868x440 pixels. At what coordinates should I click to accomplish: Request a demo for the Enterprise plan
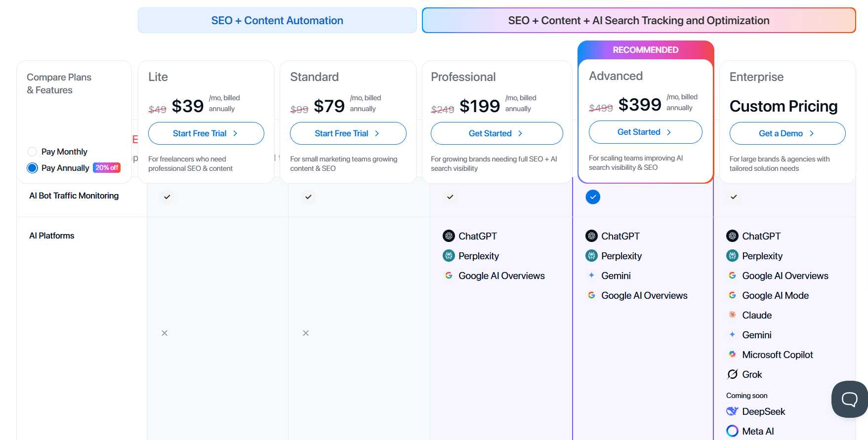point(787,133)
